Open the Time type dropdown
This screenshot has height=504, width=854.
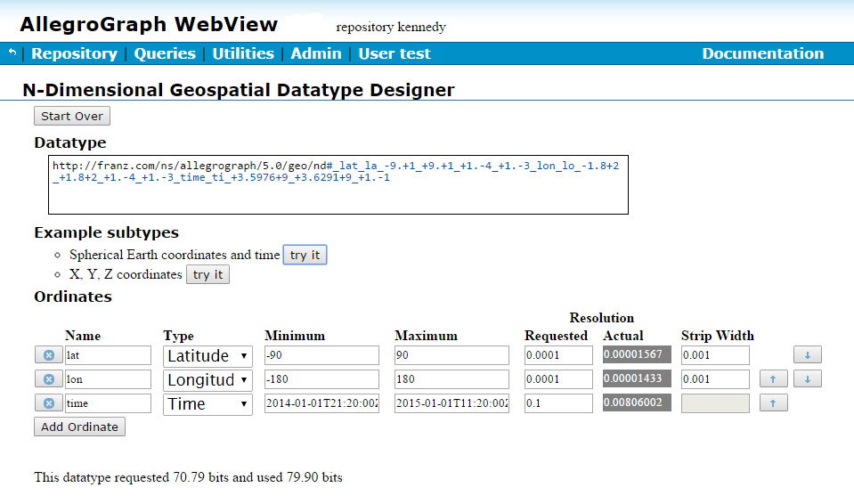(x=207, y=403)
